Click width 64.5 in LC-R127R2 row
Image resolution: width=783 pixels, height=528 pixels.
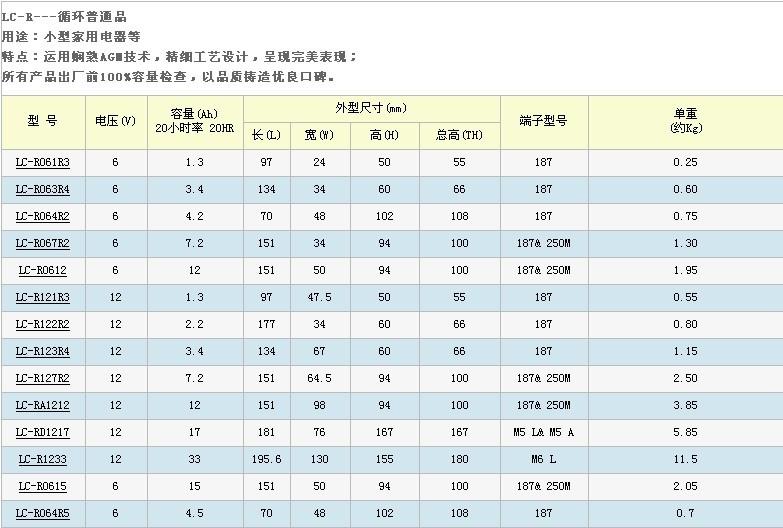(319, 378)
